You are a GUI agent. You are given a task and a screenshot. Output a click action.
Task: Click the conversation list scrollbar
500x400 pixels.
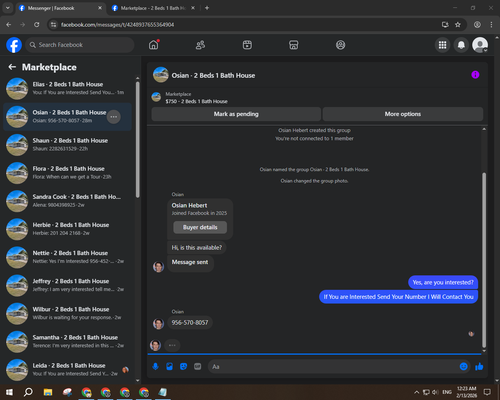click(137, 139)
